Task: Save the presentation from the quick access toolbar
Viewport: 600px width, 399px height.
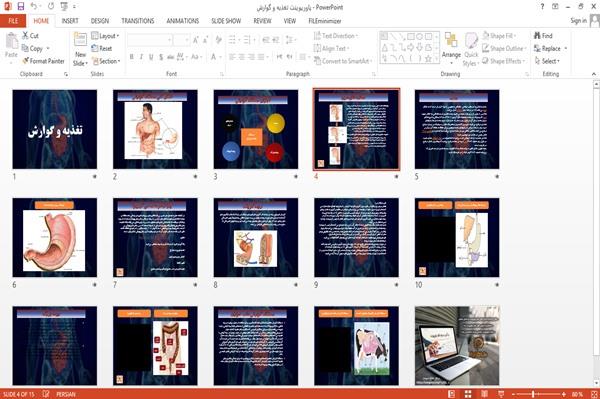Action: pos(21,7)
